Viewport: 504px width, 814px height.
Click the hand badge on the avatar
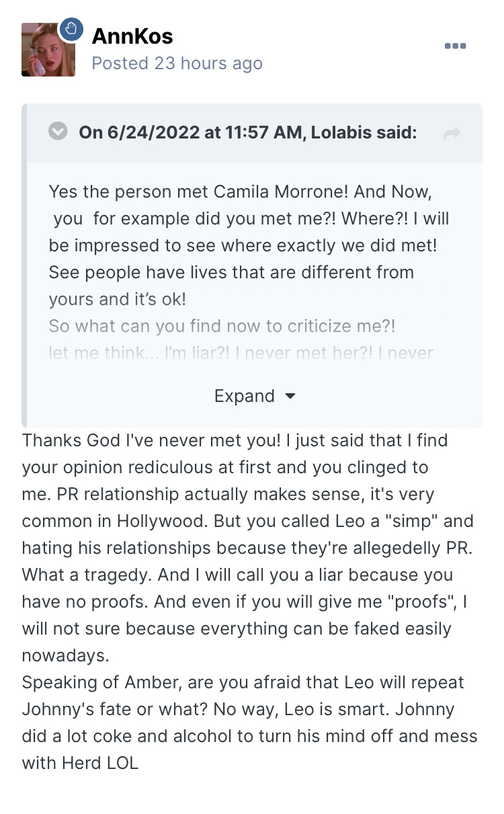(71, 30)
